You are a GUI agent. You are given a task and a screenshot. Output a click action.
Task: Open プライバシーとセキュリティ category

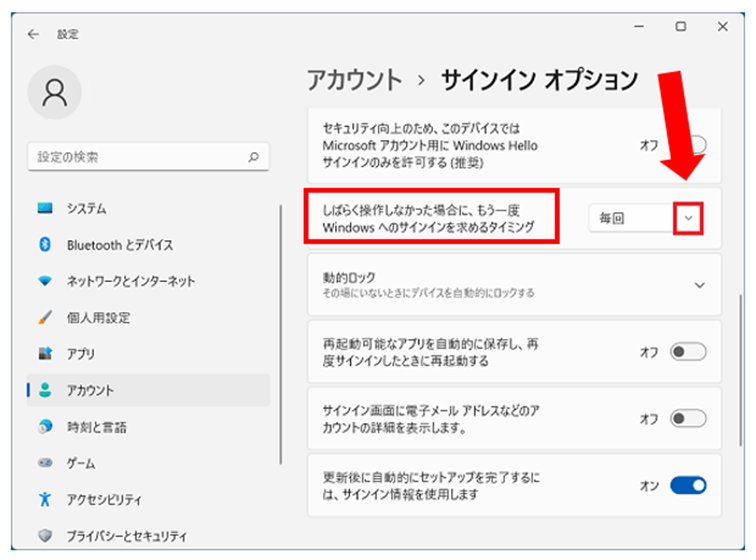pyautogui.click(x=148, y=535)
